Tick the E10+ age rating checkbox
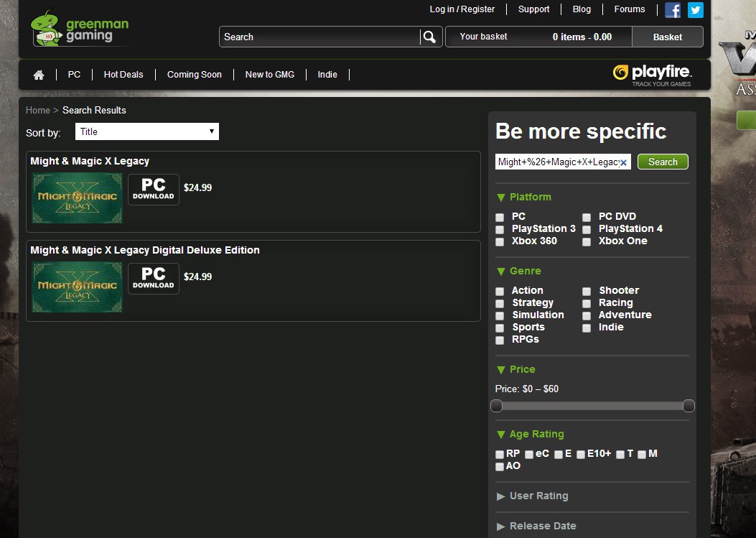The height and width of the screenshot is (538, 756). tap(581, 455)
